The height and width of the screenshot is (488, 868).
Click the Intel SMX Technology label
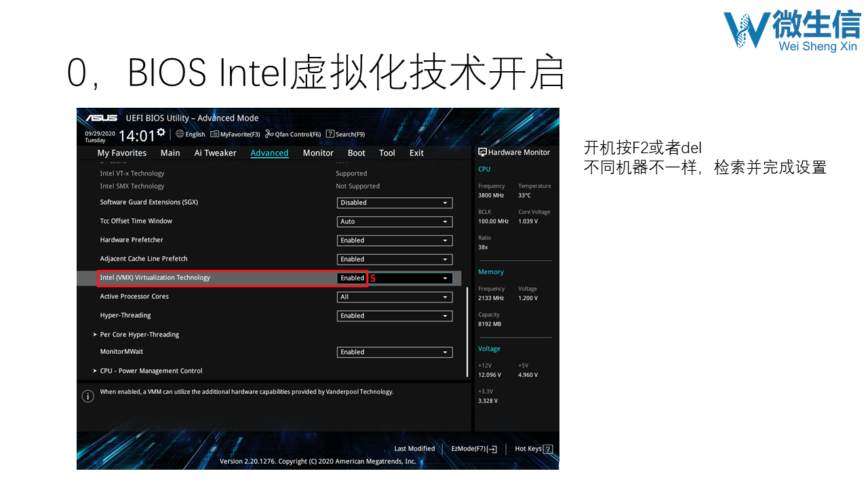pos(132,186)
